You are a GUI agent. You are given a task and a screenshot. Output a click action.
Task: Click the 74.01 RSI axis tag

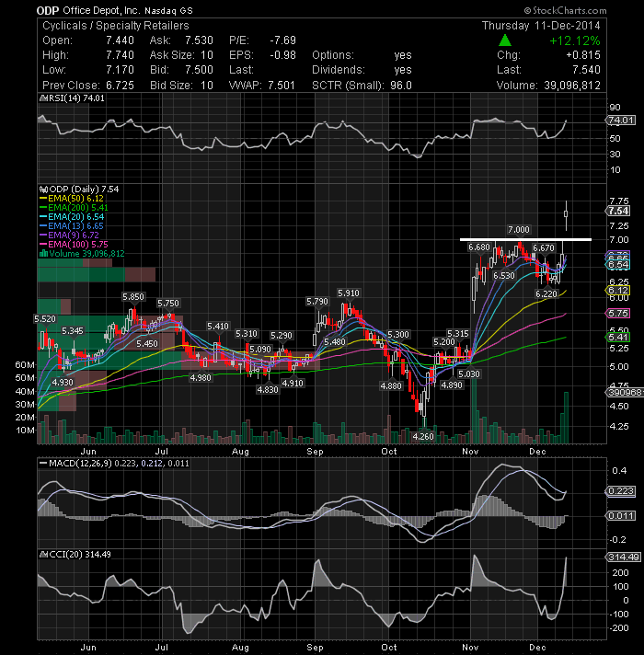click(x=621, y=121)
